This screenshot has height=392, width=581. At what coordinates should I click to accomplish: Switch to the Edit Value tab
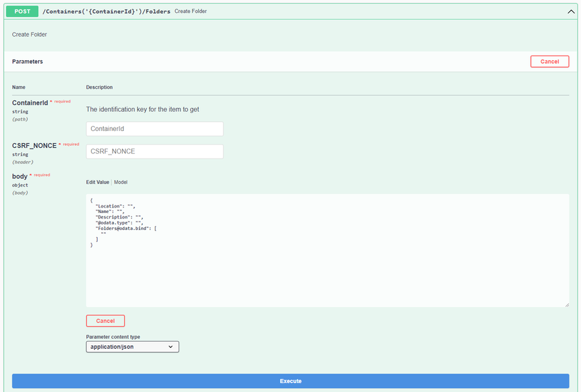[x=98, y=182]
